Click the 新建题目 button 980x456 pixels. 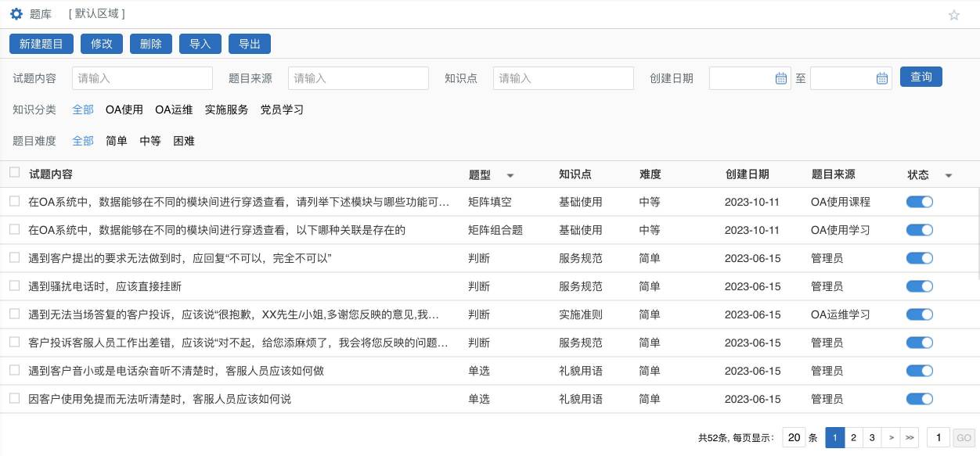[41, 44]
